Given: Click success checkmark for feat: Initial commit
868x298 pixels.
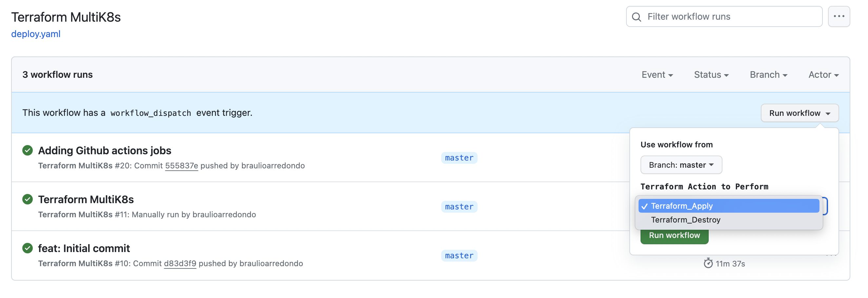Looking at the screenshot, I should pos(27,248).
